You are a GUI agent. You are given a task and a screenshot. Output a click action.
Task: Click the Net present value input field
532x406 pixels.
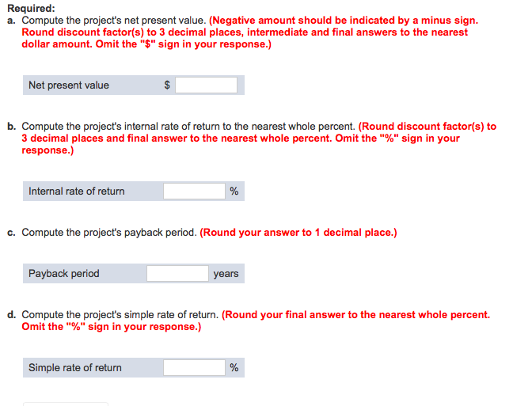(206, 85)
